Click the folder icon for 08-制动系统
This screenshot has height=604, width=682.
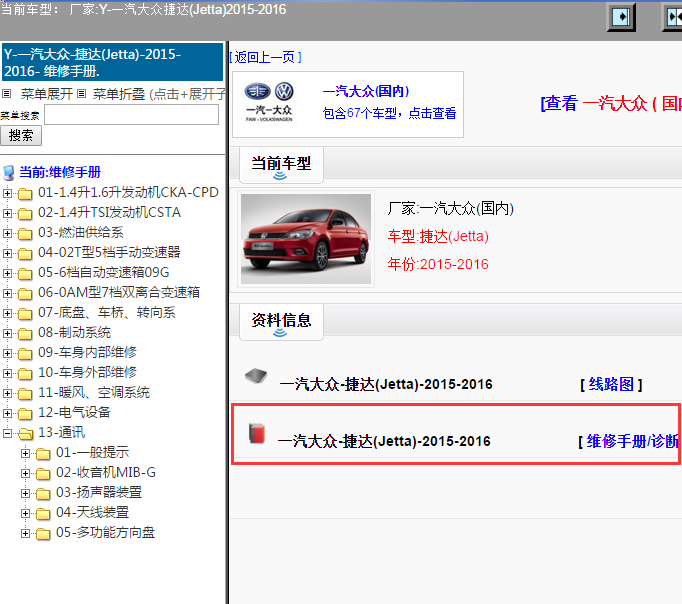(25, 334)
